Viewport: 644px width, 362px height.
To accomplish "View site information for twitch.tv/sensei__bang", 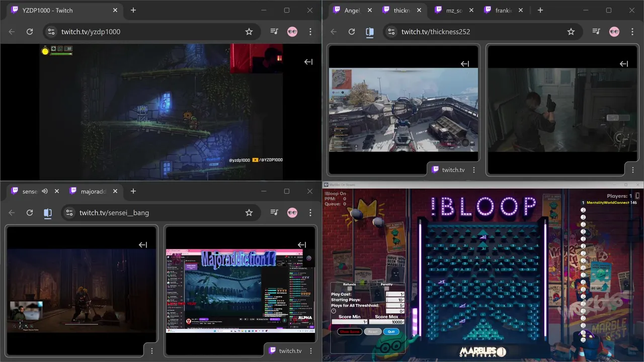I will tap(69, 213).
